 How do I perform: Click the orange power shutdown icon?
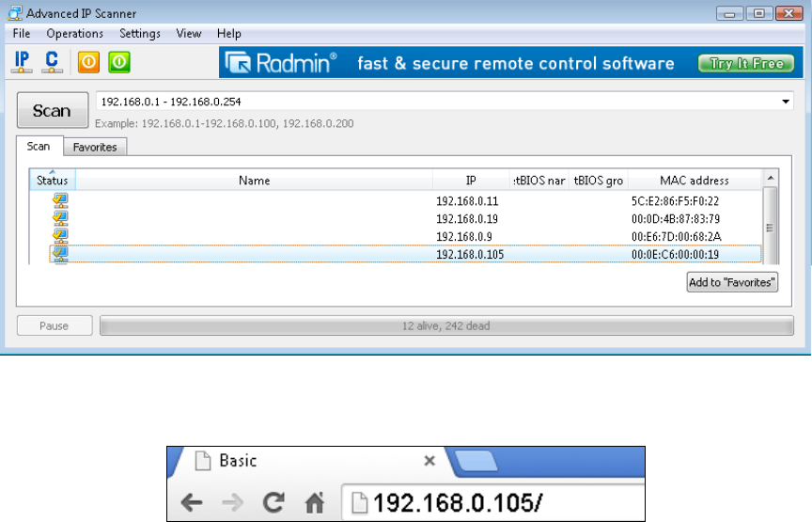[88, 62]
